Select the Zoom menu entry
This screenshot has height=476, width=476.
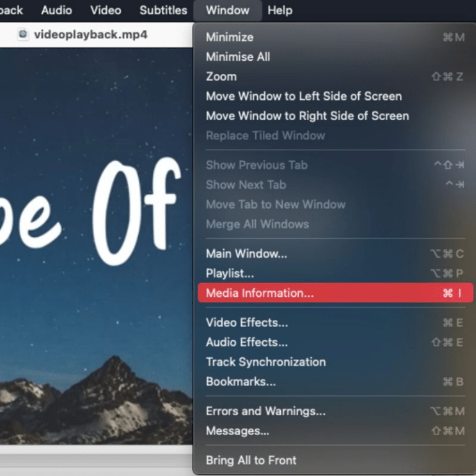[221, 77]
